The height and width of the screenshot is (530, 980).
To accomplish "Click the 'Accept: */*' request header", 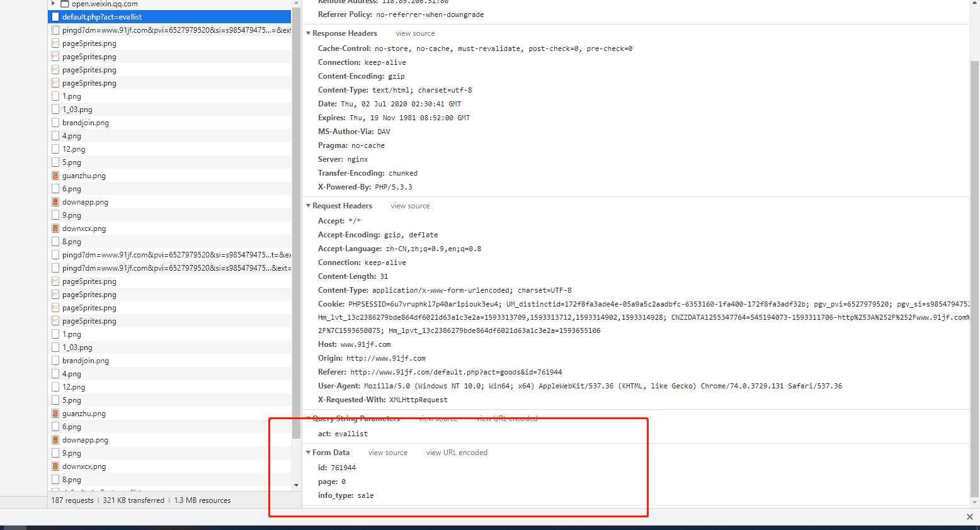I will (339, 221).
